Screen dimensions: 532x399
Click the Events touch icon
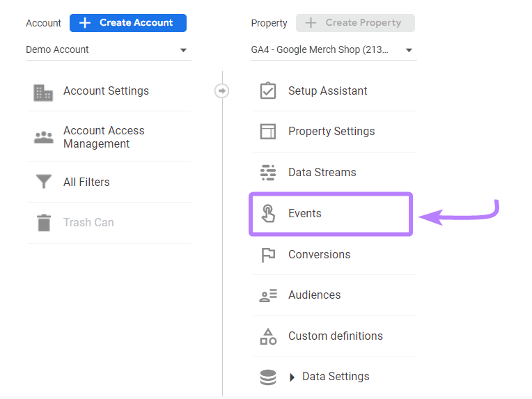pyautogui.click(x=268, y=214)
